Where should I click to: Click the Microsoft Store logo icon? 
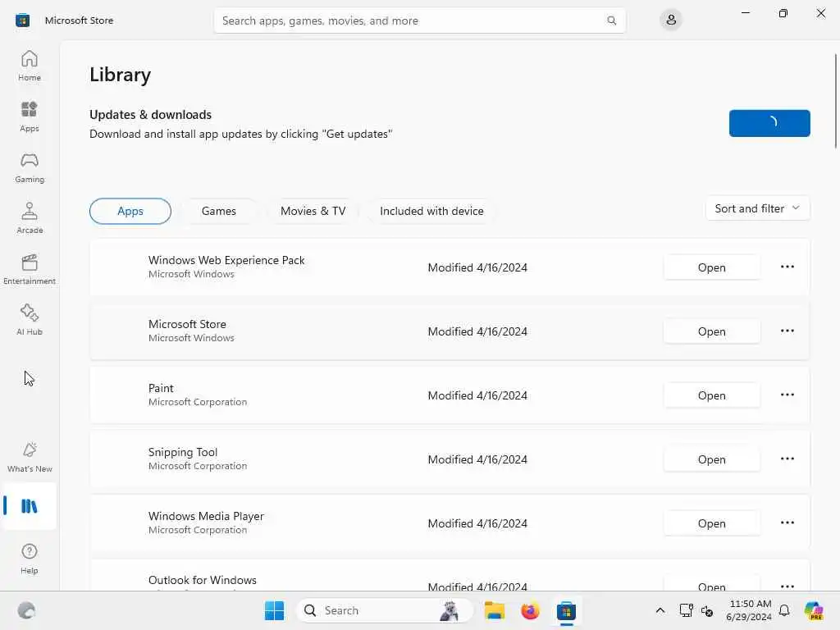click(22, 21)
